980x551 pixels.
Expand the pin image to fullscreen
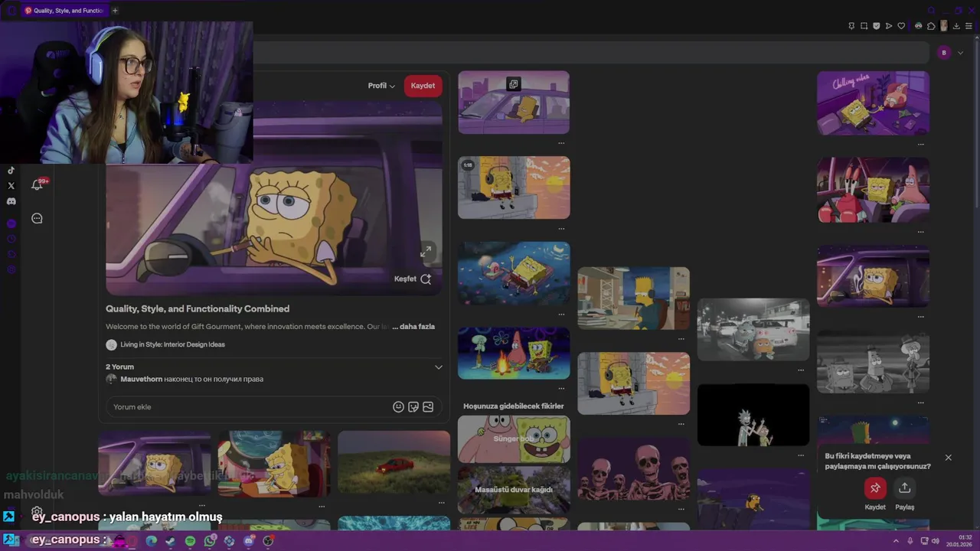click(426, 251)
